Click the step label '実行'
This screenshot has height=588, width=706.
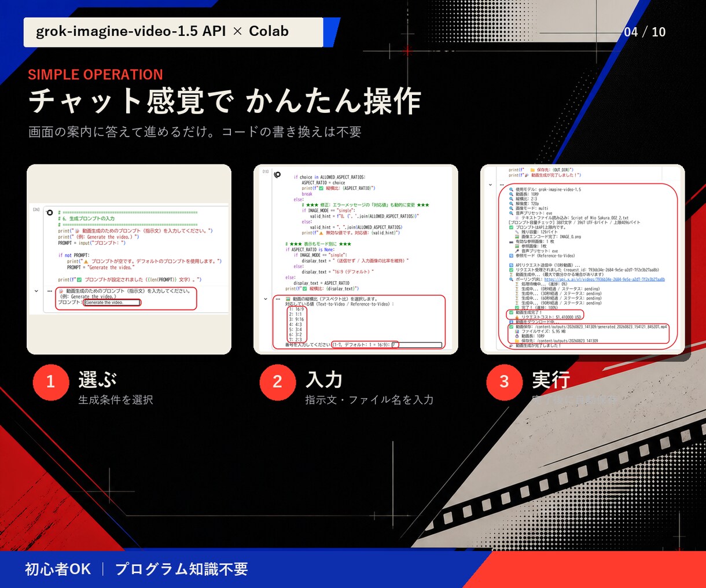point(551,380)
